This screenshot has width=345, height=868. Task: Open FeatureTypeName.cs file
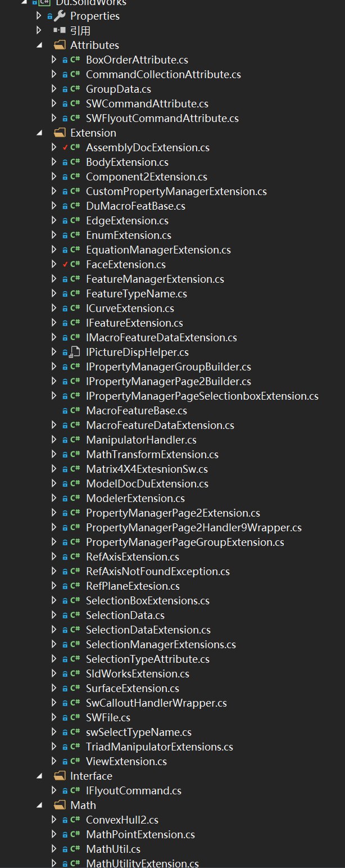(137, 293)
